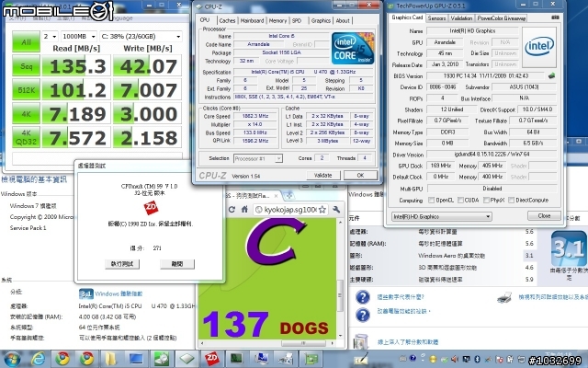
Task: Open the System computer taskbar icon
Action: (261, 359)
